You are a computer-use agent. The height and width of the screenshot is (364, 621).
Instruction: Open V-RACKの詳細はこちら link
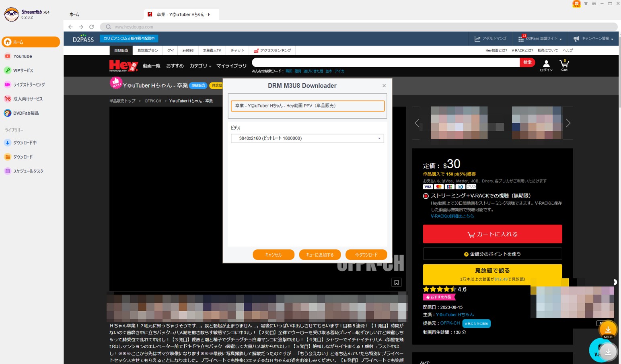tap(452, 216)
